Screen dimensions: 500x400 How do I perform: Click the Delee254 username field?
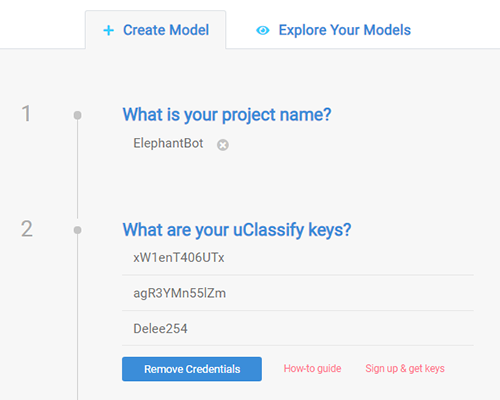[x=298, y=328]
